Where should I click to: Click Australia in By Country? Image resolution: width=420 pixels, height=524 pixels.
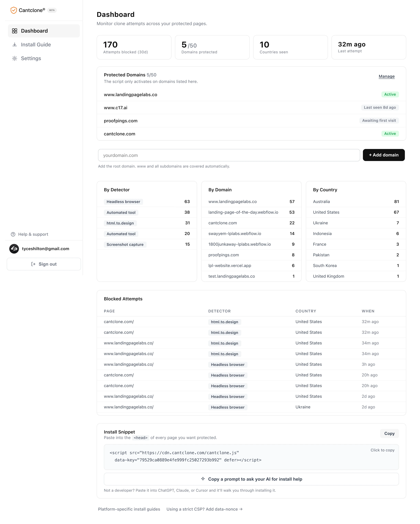tap(321, 201)
